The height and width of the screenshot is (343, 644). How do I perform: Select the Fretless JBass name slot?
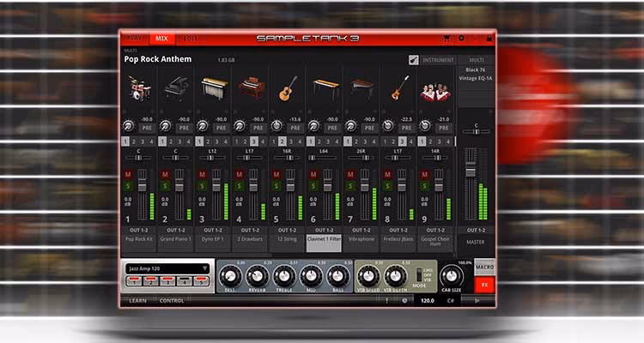[398, 243]
